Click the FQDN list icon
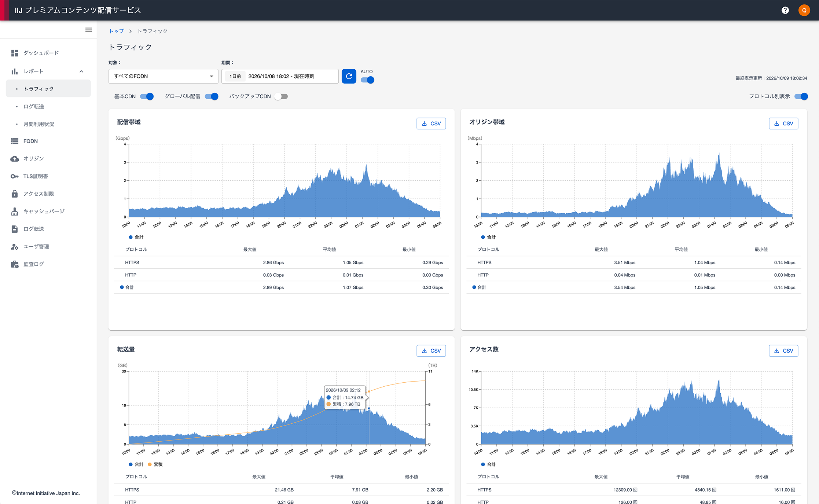Screen dimensions: 819x504 coord(15,141)
